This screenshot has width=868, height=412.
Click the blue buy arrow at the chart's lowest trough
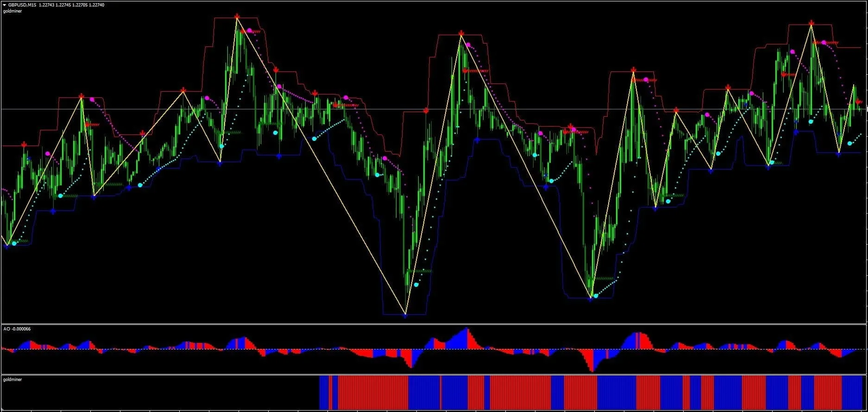tap(405, 316)
